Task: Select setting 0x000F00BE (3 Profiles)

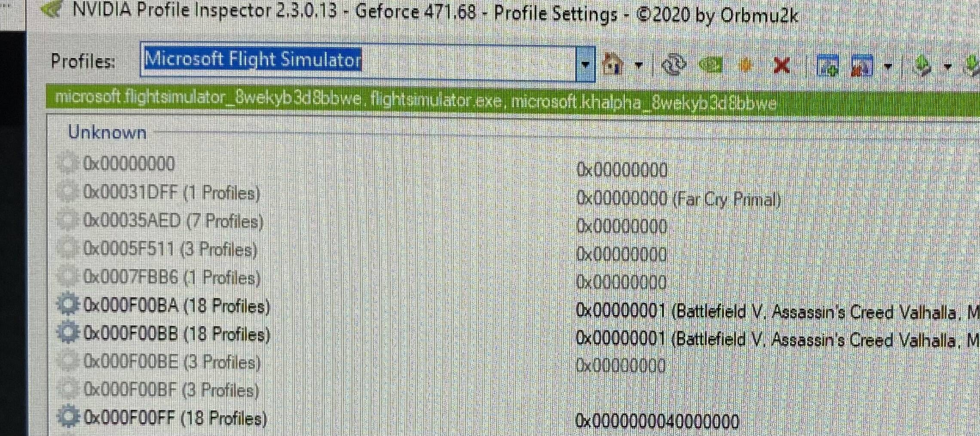Action: pyautogui.click(x=172, y=362)
